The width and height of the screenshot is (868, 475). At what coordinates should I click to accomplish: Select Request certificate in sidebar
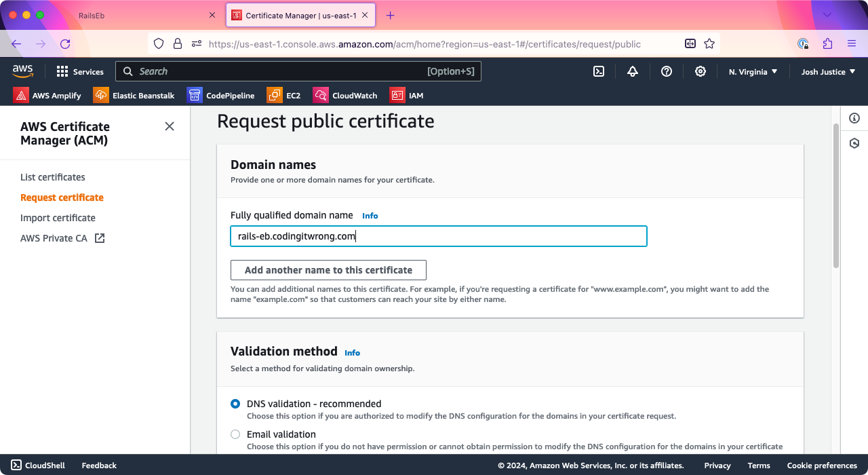tap(62, 197)
